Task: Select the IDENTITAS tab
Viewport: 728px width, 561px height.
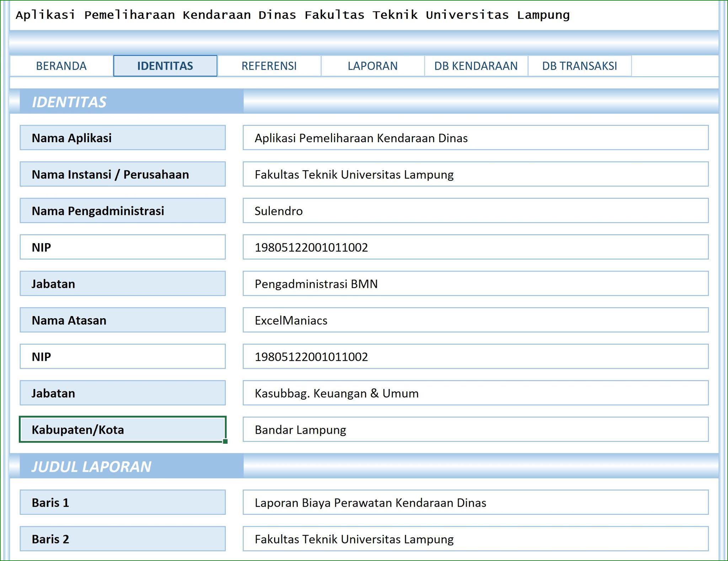Action: click(165, 66)
